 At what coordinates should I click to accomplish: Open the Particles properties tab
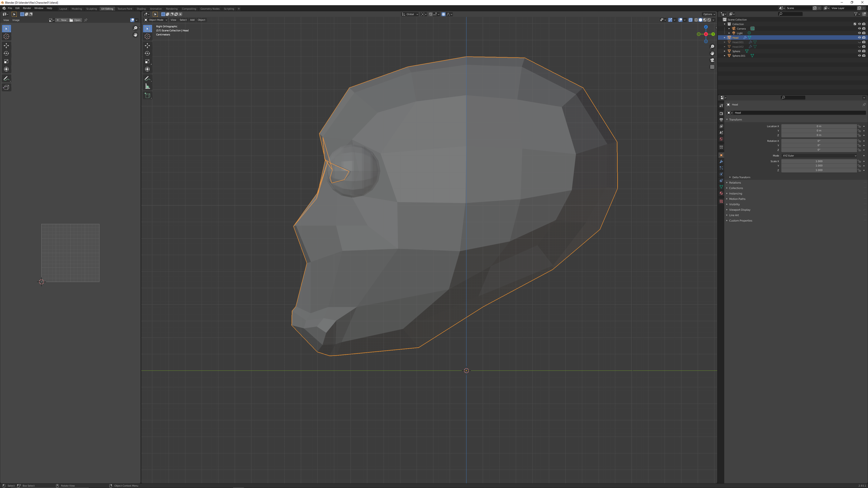(721, 168)
